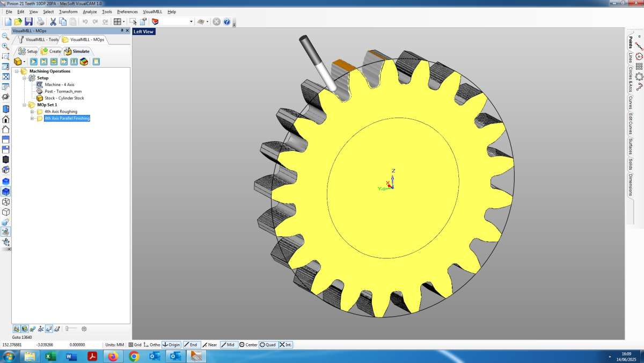Viewport: 644px width, 363px height.
Task: Click the New file icon
Action: [8, 21]
